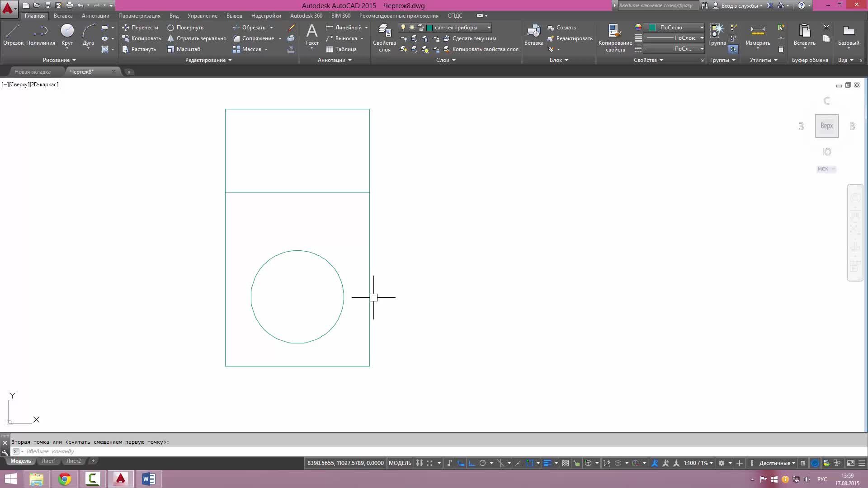
Task: Expand the Блок panel
Action: (x=559, y=60)
